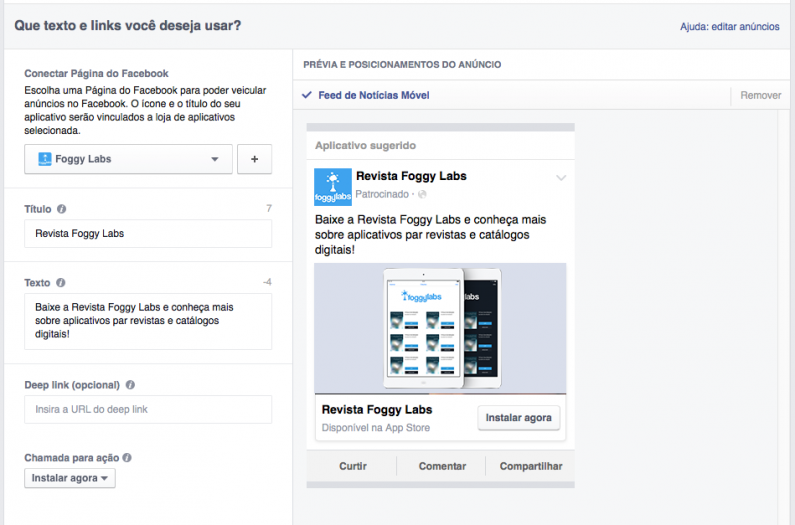Viewport: 795px width, 525px height.
Task: Open the Foggy Labs page dropdown
Action: click(128, 159)
